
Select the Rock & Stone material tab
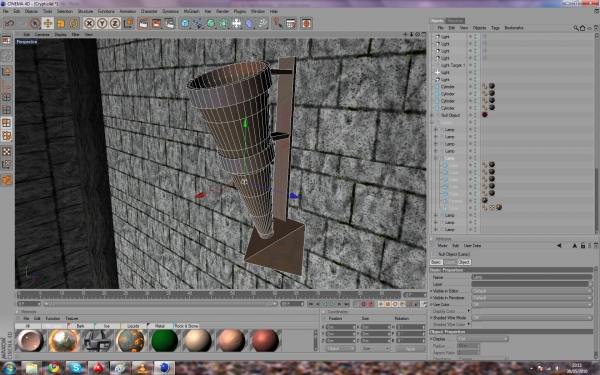(186, 326)
